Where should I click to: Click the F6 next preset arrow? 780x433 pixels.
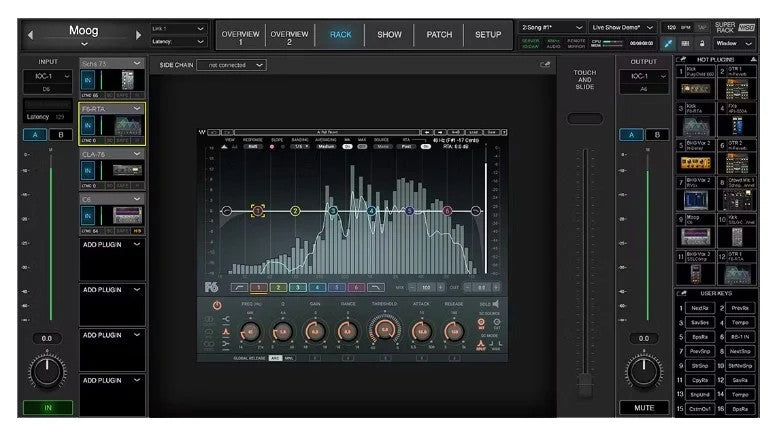(x=440, y=132)
